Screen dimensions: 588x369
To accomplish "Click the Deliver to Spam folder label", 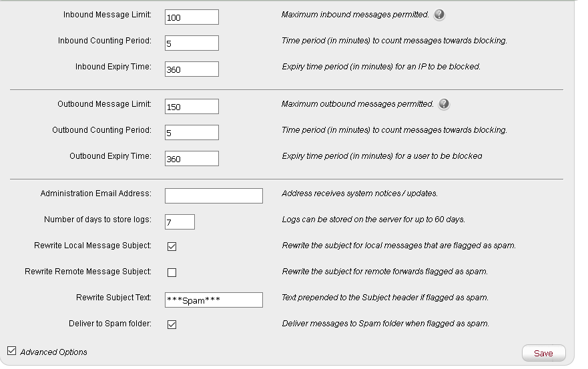I will coord(110,324).
